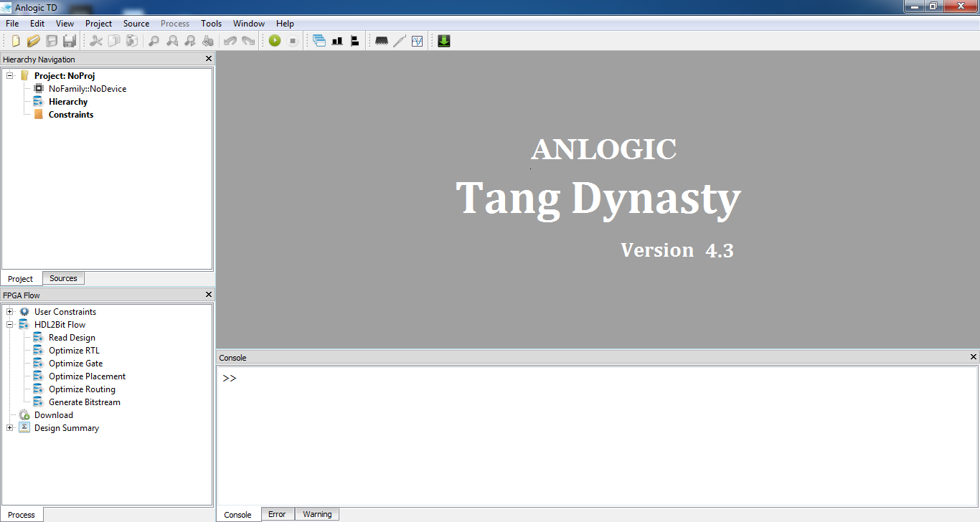This screenshot has height=522, width=980.
Task: Open the Source menu
Action: [136, 24]
